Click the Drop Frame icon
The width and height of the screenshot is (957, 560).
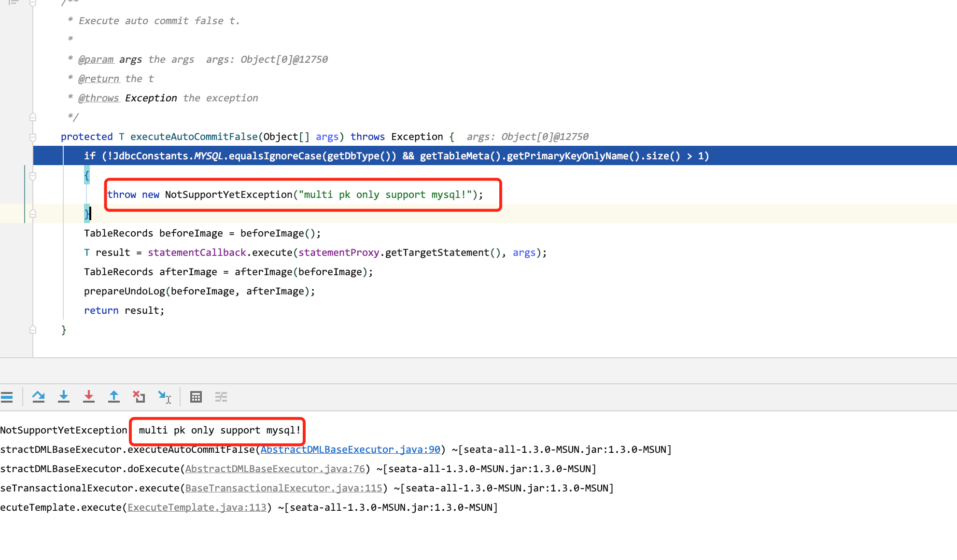(139, 397)
